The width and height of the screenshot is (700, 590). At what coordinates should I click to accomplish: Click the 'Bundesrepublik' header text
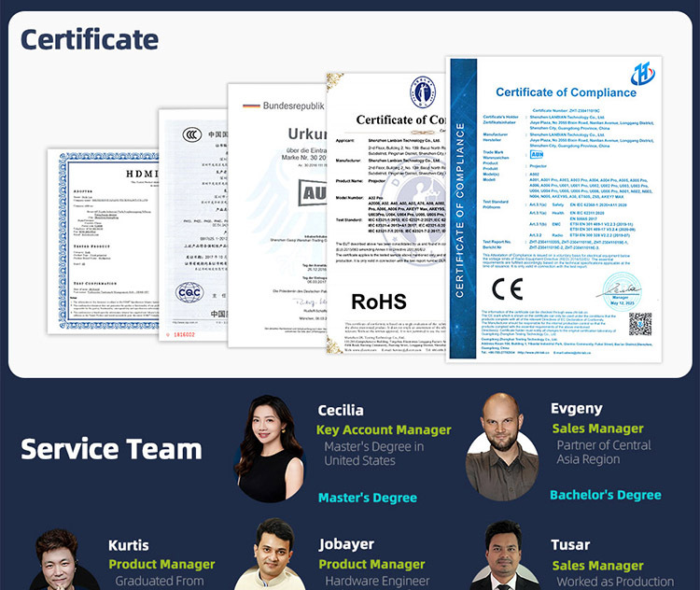pyautogui.click(x=293, y=105)
